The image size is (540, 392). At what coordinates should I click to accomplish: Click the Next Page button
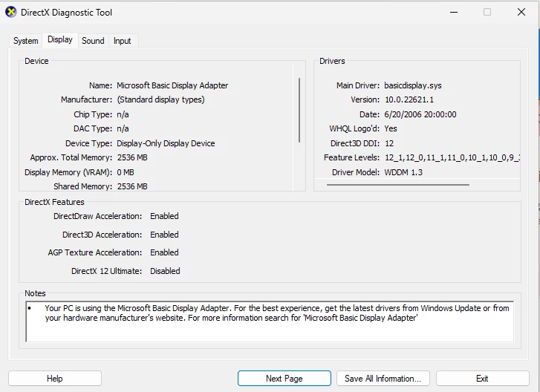pyautogui.click(x=284, y=379)
